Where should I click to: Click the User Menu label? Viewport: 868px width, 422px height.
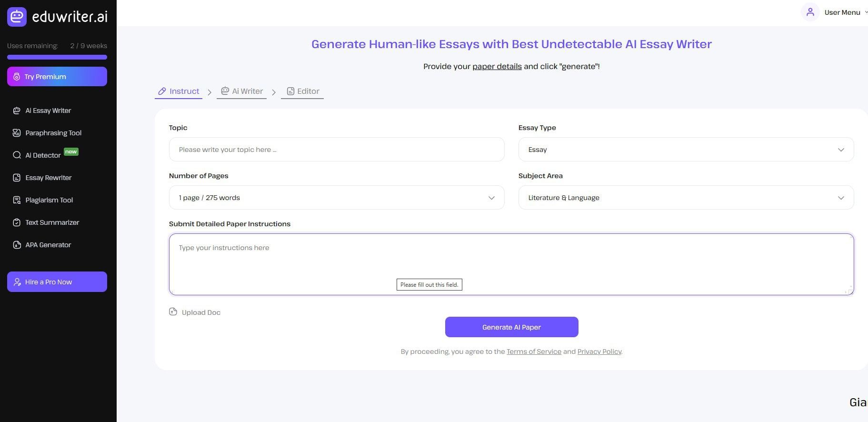click(x=842, y=12)
